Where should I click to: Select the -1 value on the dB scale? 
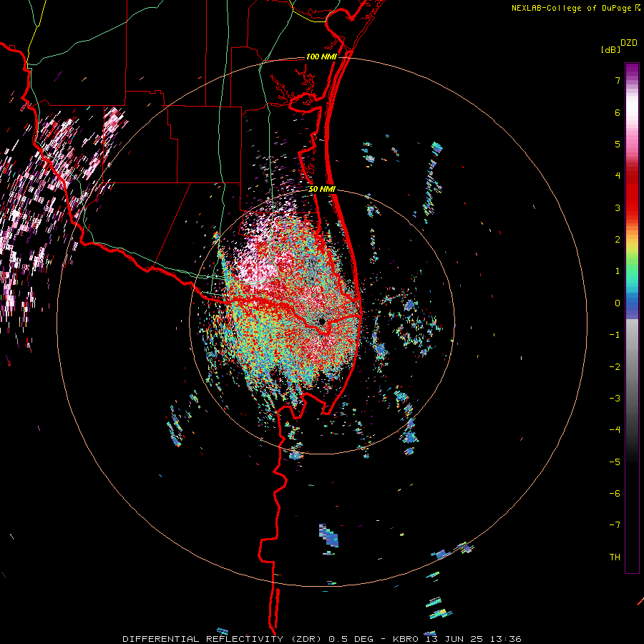(x=615, y=335)
